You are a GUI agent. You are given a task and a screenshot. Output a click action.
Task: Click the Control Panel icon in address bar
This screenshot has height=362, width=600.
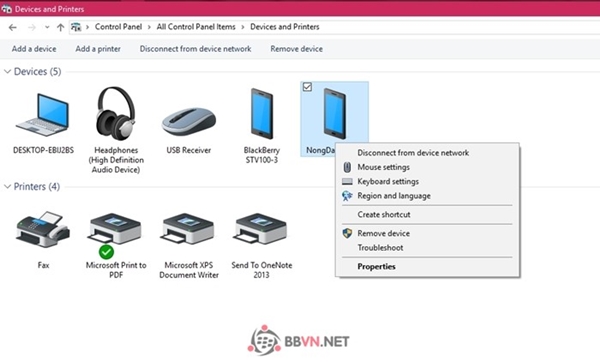[x=76, y=27]
